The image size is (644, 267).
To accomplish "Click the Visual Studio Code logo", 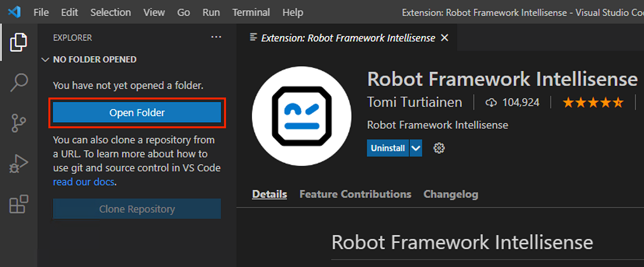I will [x=14, y=12].
